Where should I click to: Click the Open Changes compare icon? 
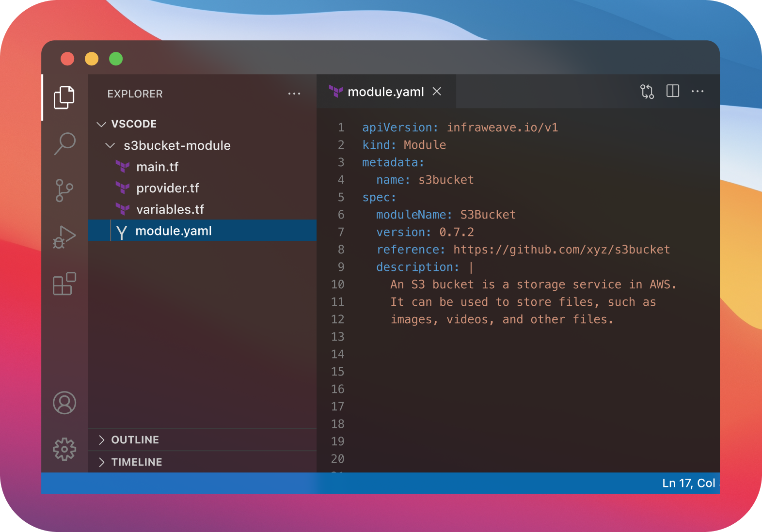pos(647,92)
